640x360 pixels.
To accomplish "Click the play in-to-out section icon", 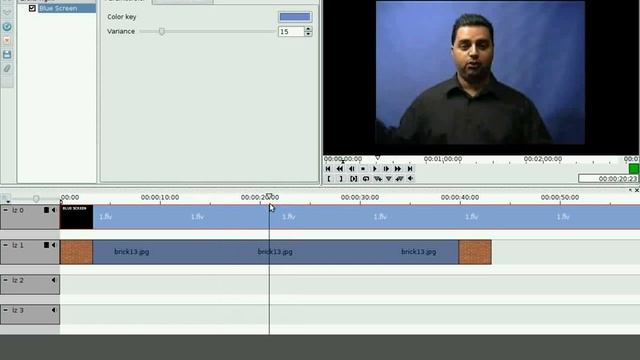I will click(x=353, y=179).
